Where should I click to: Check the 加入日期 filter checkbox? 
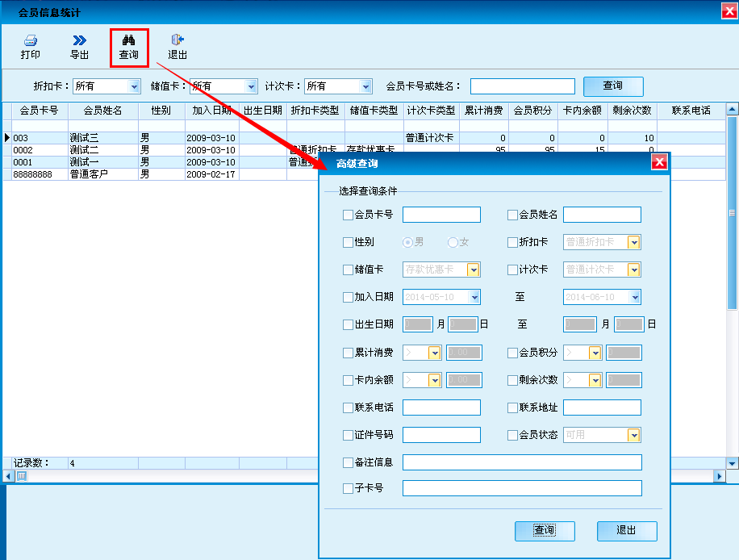349,297
